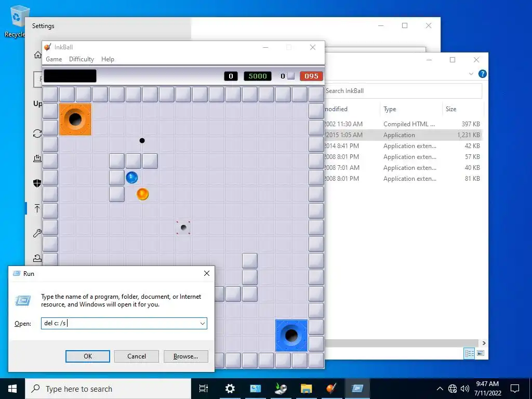Open Recovery icon in Settings sidebar
532x399 pixels.
37,258
